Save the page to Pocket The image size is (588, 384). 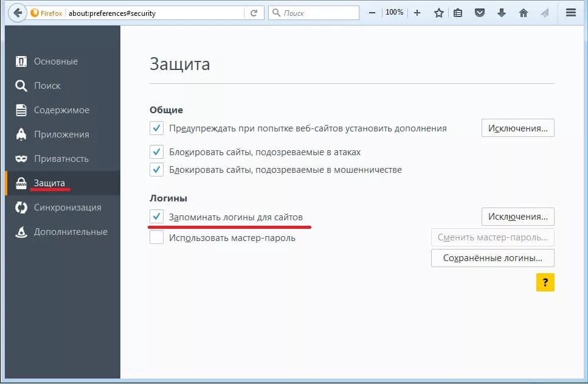(x=480, y=12)
